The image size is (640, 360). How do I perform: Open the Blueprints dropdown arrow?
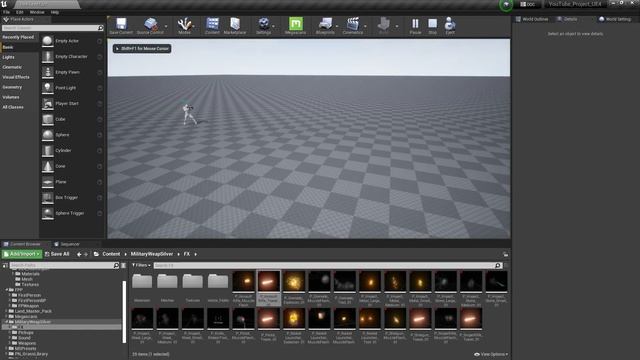[x=337, y=27]
